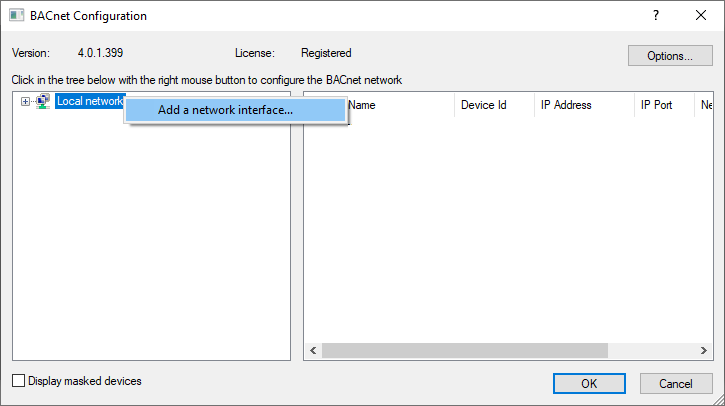725x406 pixels.
Task: Click the BACnet Configuration title bar icon
Action: [17, 16]
